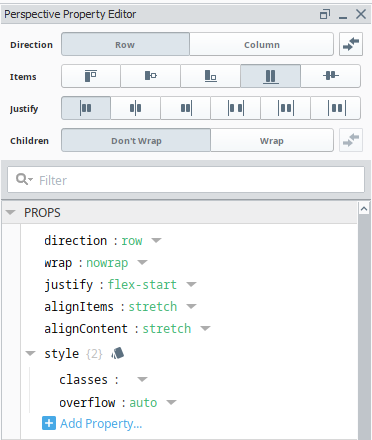Set justify to flex-end icon

[185, 108]
